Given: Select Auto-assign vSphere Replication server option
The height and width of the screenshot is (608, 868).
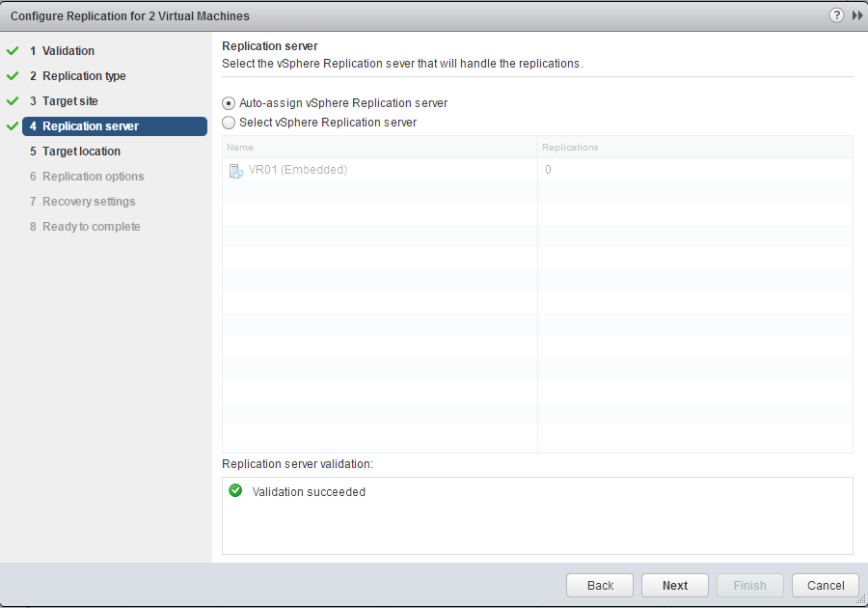Looking at the screenshot, I should (229, 103).
